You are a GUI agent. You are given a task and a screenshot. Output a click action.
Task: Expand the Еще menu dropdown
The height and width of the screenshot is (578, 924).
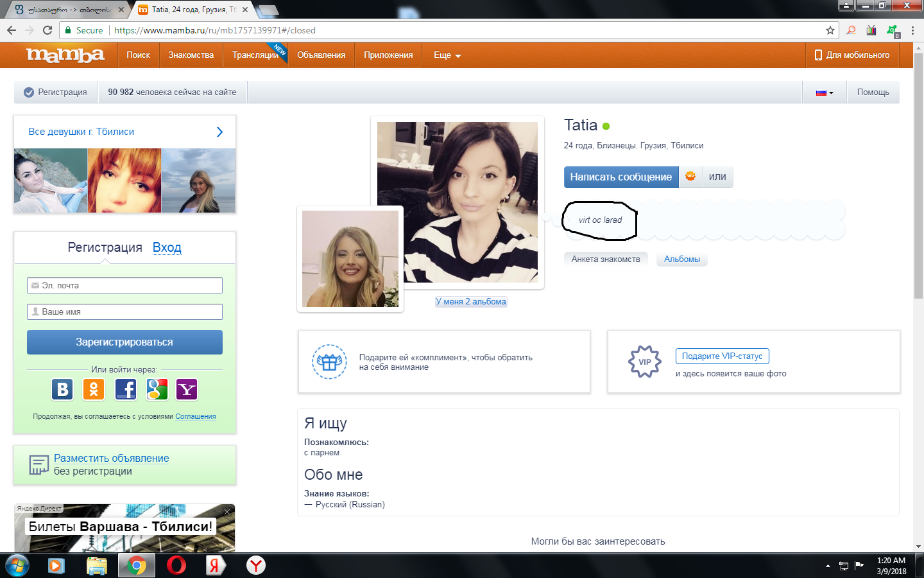[447, 55]
